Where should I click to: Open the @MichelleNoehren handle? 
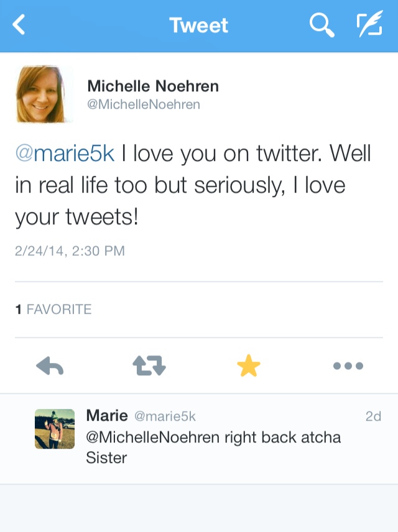pyautogui.click(x=144, y=104)
